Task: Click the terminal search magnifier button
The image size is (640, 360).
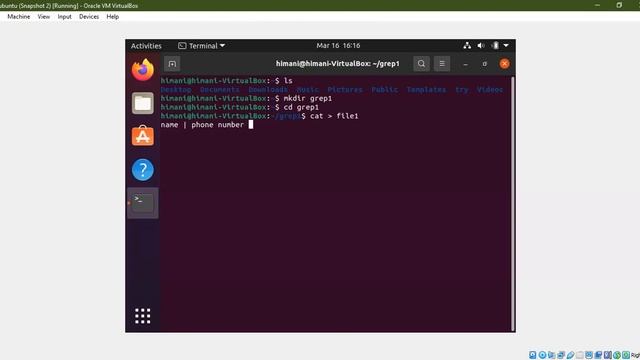Action: click(x=421, y=64)
